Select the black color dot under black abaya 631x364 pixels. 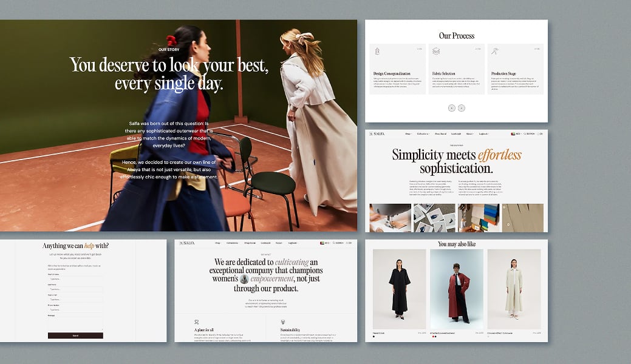(x=374, y=336)
